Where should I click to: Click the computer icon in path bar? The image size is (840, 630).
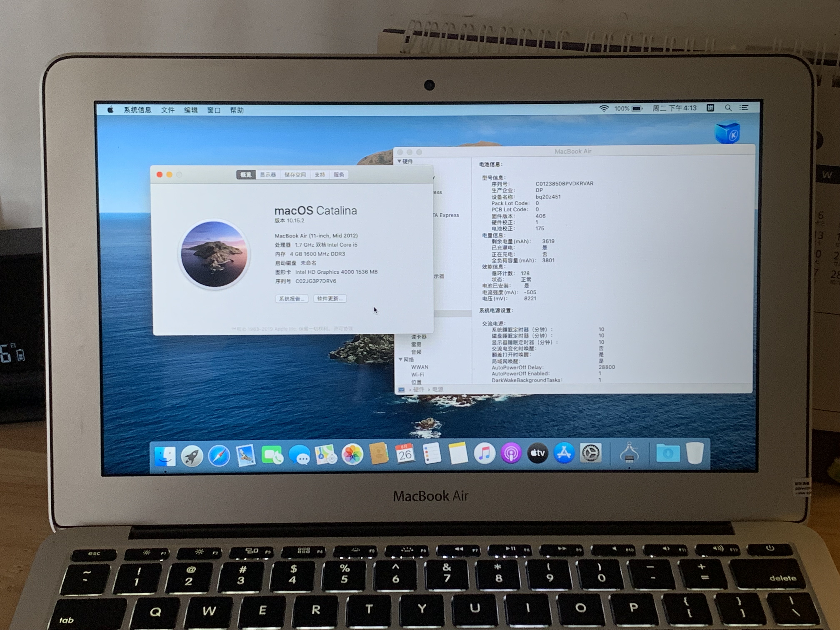point(402,390)
